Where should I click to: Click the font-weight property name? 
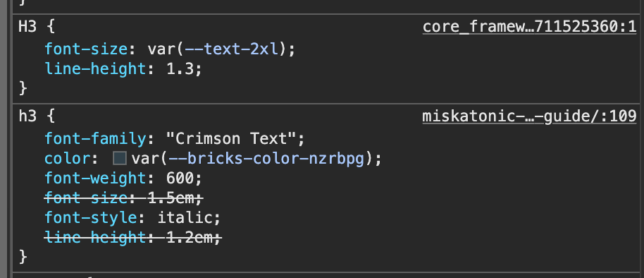(95, 178)
